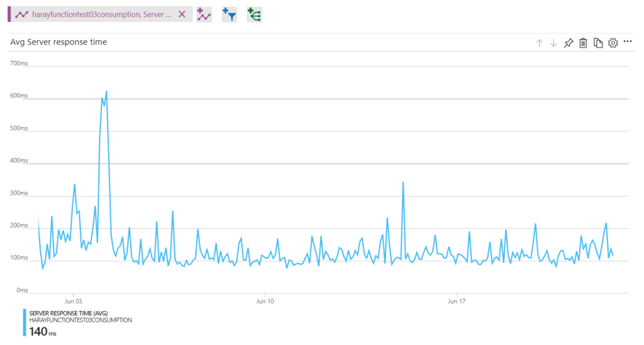Click the metric chip line chart icon
Viewport: 644px width, 345px height.
[22, 14]
